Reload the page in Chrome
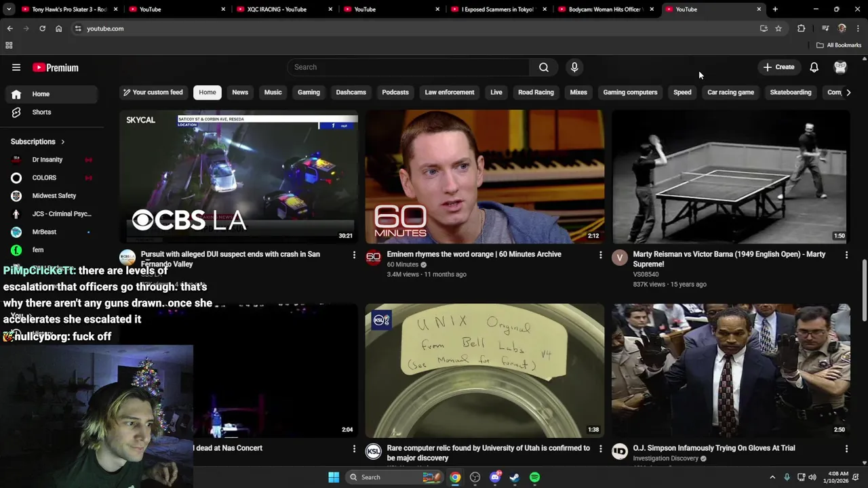Screen dimensions: 868x488 42,28
